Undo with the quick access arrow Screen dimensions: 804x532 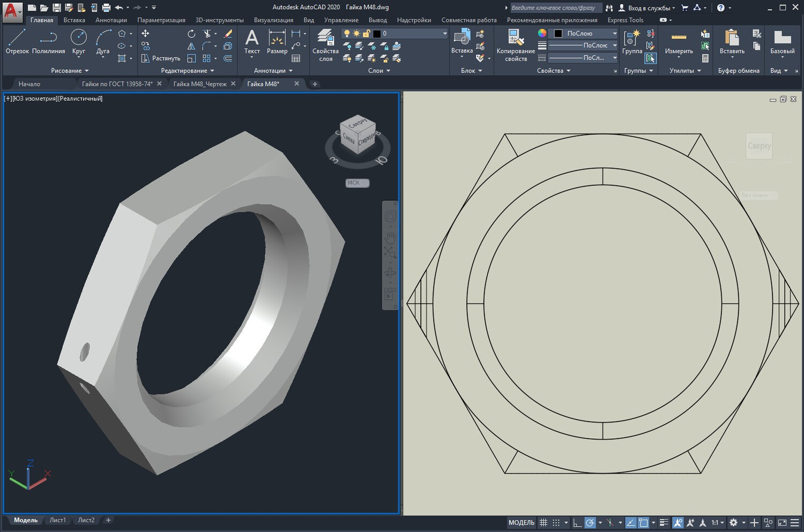point(119,8)
